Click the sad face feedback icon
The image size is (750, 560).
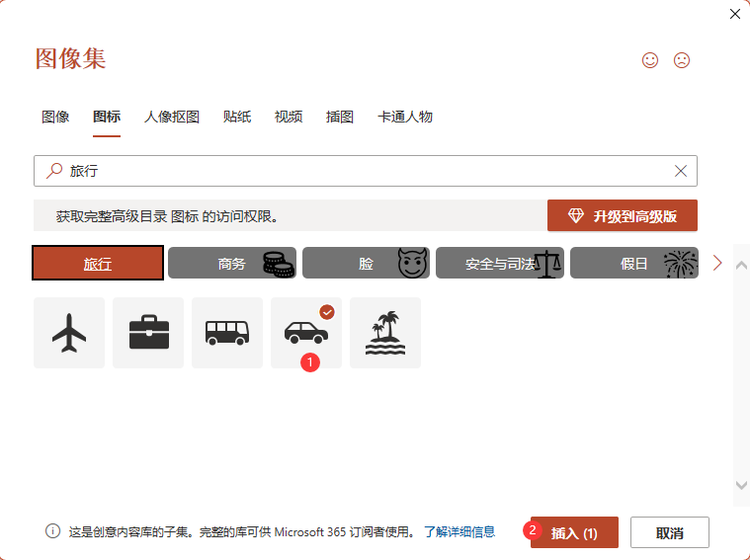pos(682,60)
